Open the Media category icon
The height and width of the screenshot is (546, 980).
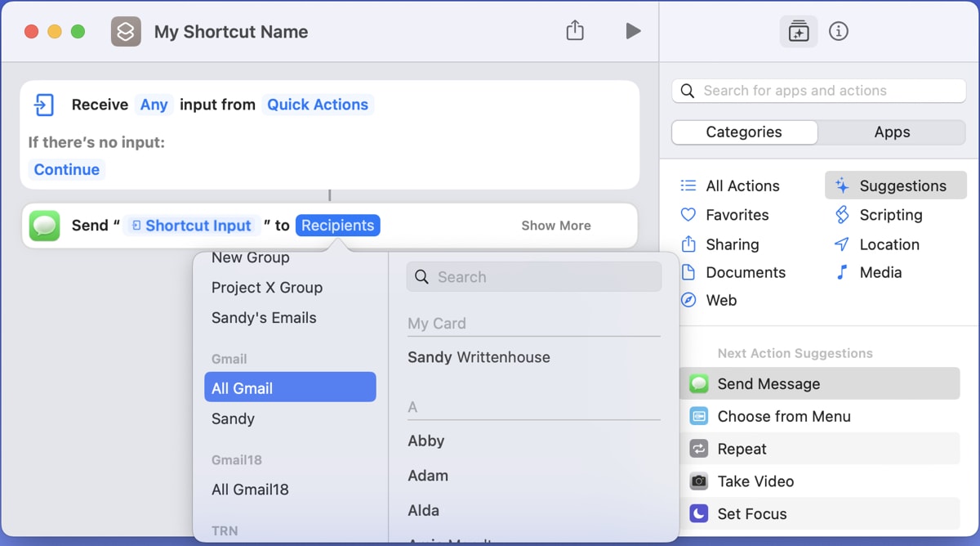[x=841, y=272]
